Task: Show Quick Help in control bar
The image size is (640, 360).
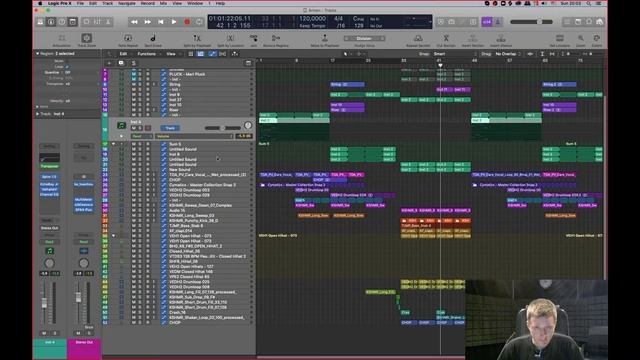Action: point(62,22)
